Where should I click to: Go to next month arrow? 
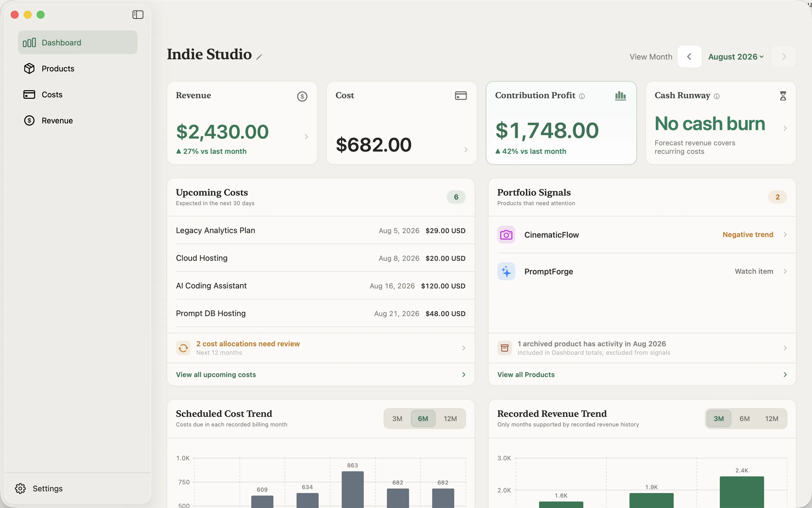[x=784, y=56]
